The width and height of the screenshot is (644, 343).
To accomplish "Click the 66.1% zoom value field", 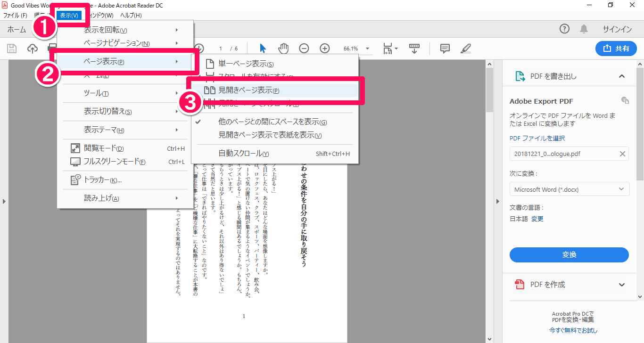I will [x=350, y=49].
